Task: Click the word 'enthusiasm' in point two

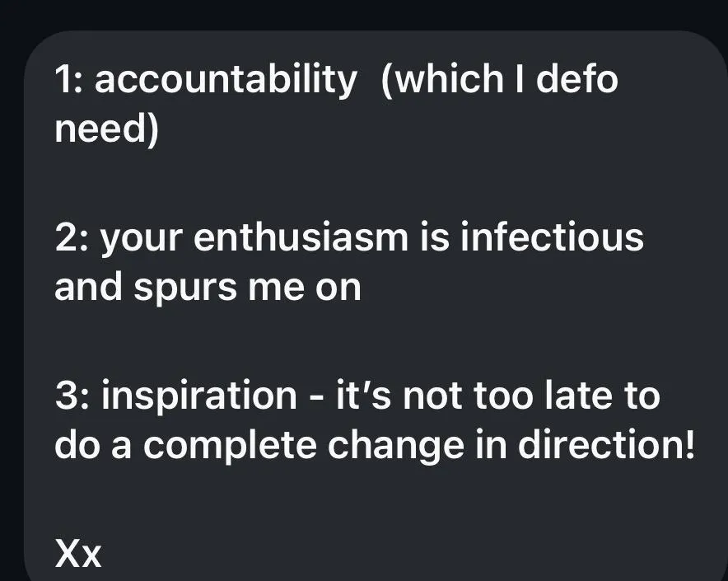Action: (300, 238)
